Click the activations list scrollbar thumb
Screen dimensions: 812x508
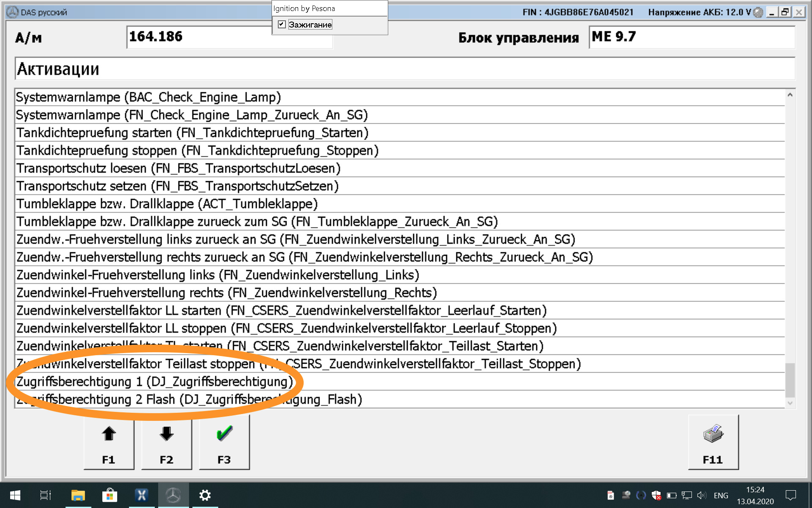tap(790, 380)
